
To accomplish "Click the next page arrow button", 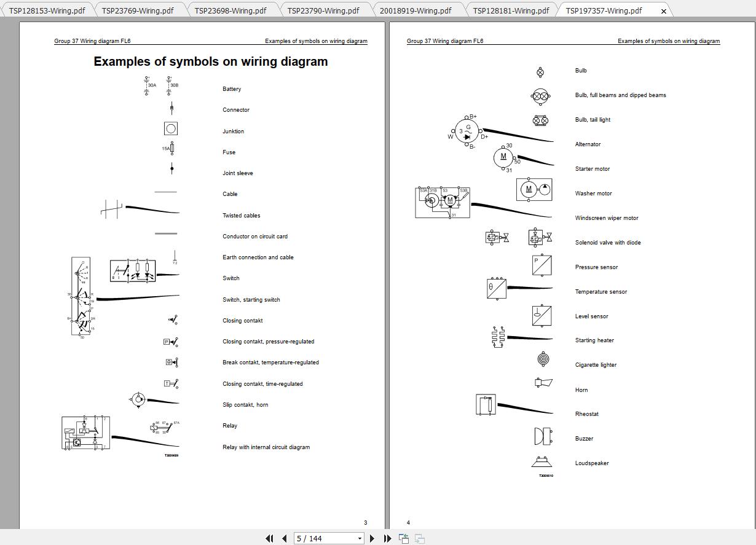I will [373, 538].
